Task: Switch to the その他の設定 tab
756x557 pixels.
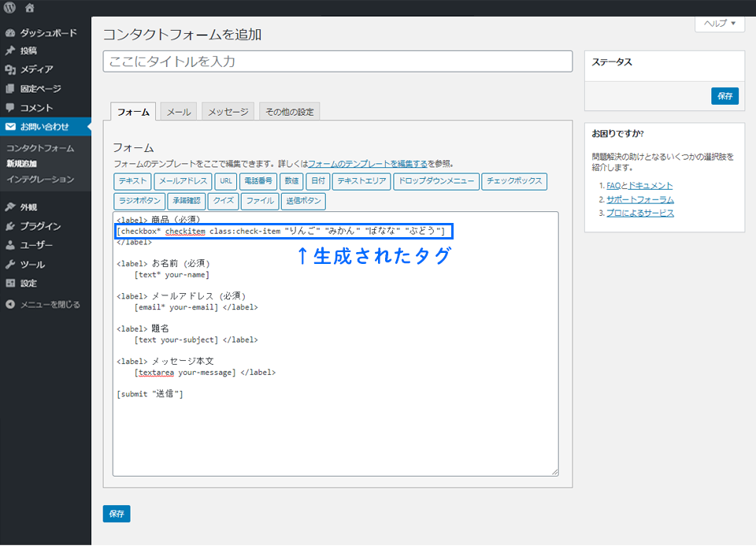Action: click(x=289, y=112)
